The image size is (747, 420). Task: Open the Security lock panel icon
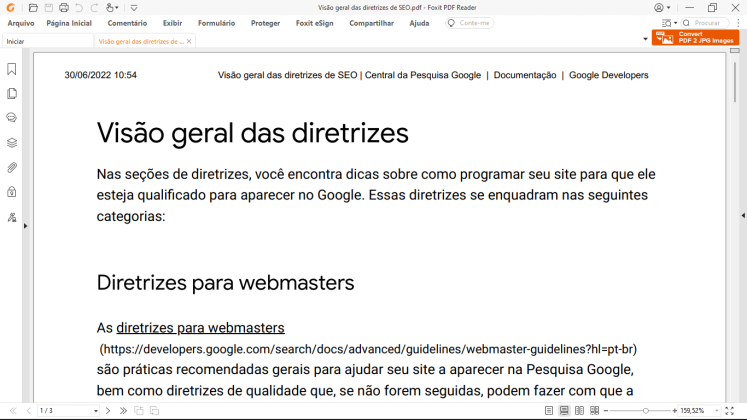point(12,192)
